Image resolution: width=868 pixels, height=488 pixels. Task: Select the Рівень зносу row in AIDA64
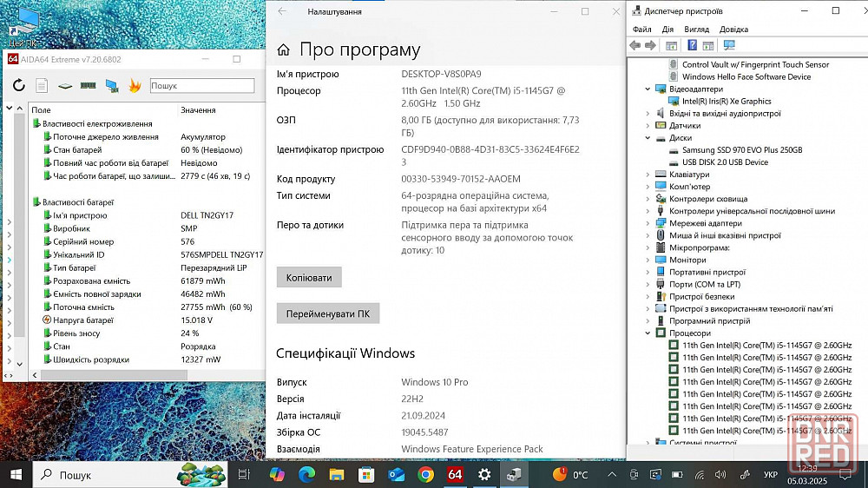click(148, 333)
